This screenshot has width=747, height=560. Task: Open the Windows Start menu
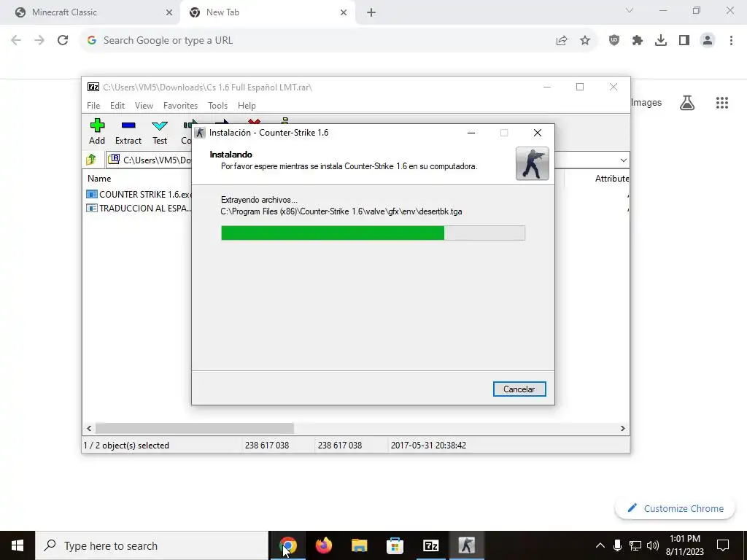coord(18,545)
